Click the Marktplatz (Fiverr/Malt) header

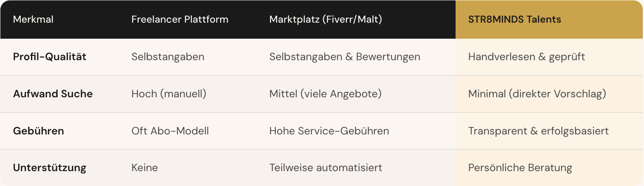pos(326,20)
